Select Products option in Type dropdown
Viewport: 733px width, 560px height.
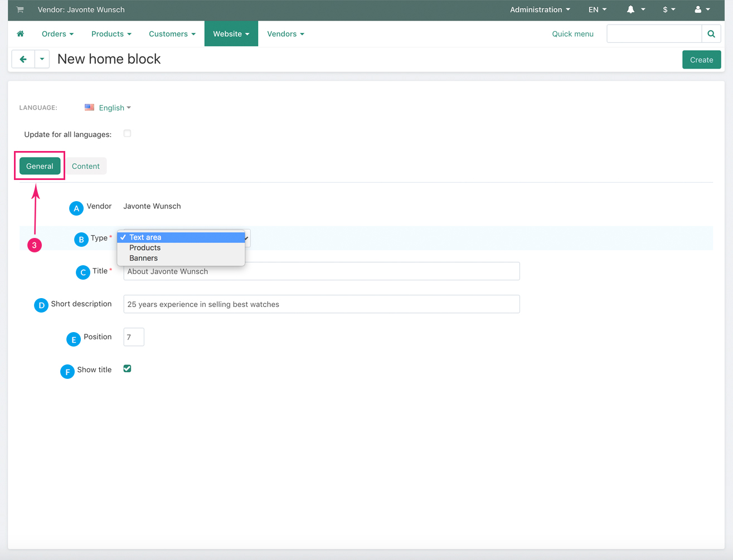point(145,248)
